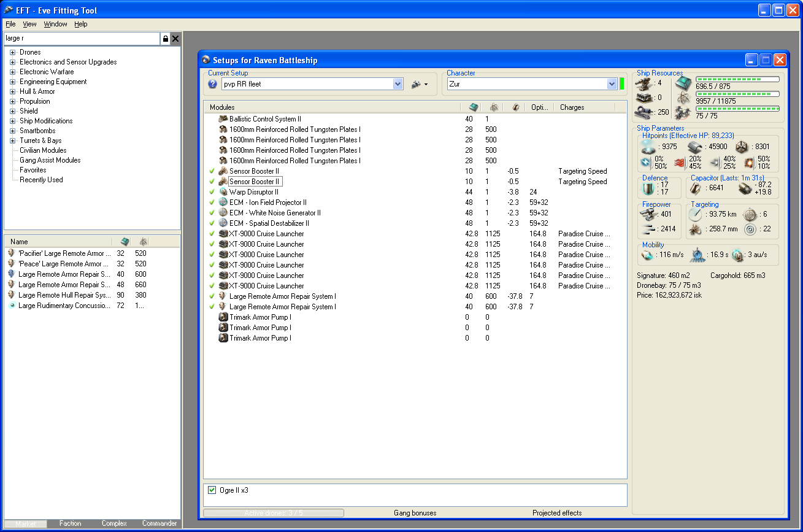This screenshot has width=803, height=532.
Task: Open the ship icon dropdown beside Current Setup
Action: click(x=420, y=84)
